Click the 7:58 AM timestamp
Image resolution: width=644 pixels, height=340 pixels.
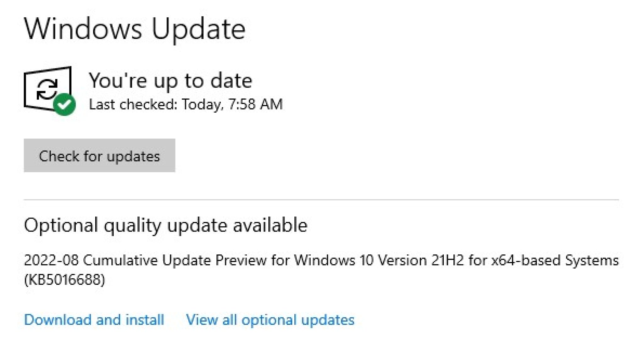tap(255, 104)
